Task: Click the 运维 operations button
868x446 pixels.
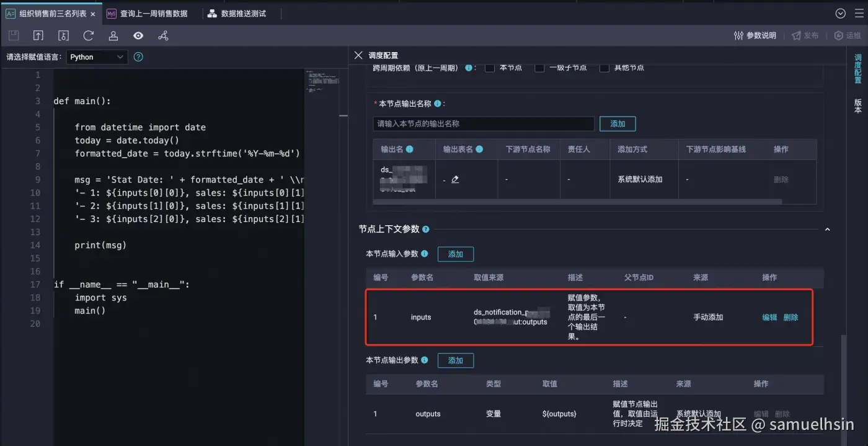Action: tap(848, 36)
